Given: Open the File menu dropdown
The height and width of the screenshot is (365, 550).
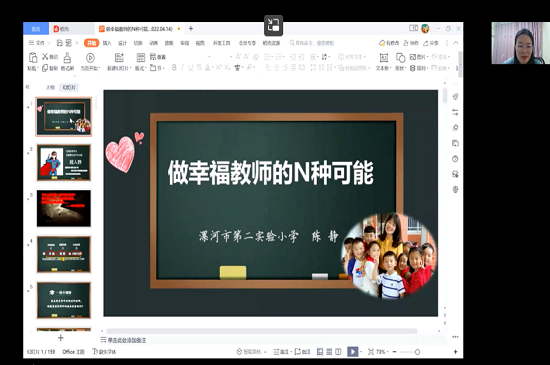Looking at the screenshot, I should 39,43.
